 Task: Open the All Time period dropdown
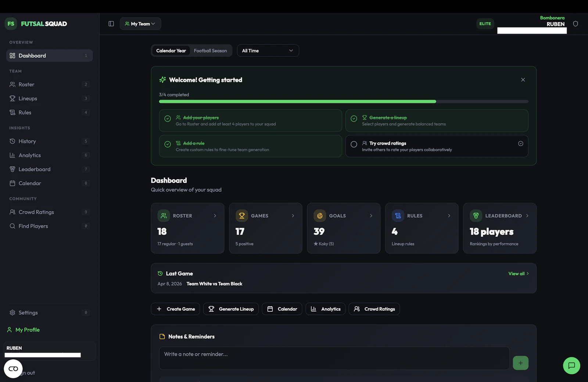(268, 51)
